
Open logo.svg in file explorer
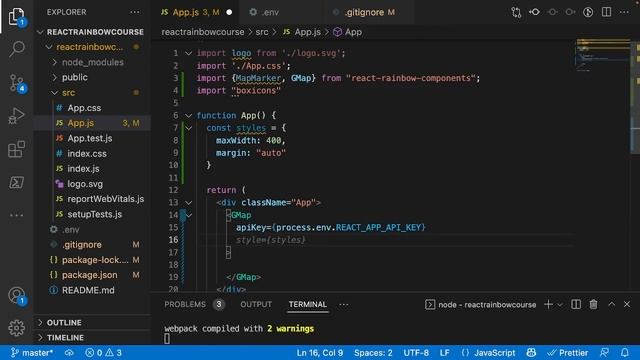(85, 184)
